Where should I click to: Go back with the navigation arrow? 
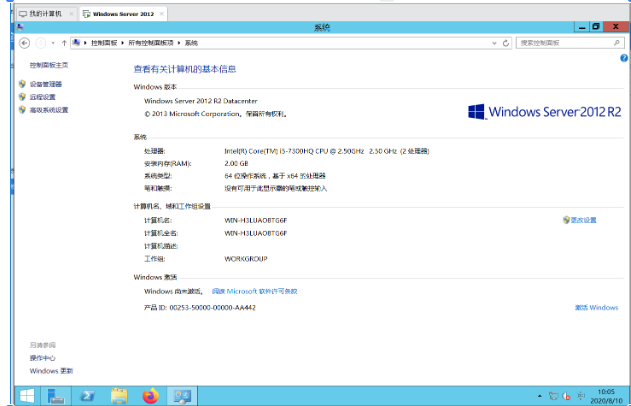24,43
